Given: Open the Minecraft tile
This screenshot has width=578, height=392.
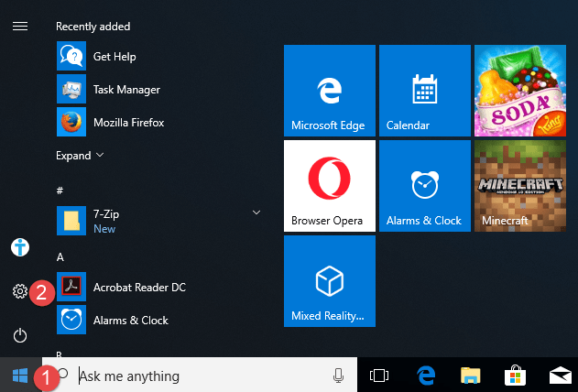Looking at the screenshot, I should coord(519,185).
